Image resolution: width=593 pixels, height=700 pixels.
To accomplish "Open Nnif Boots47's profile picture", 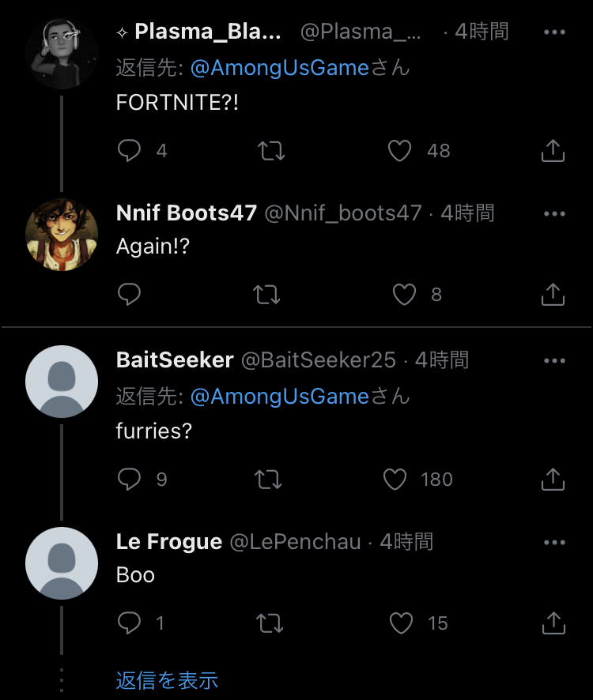I will 62,235.
